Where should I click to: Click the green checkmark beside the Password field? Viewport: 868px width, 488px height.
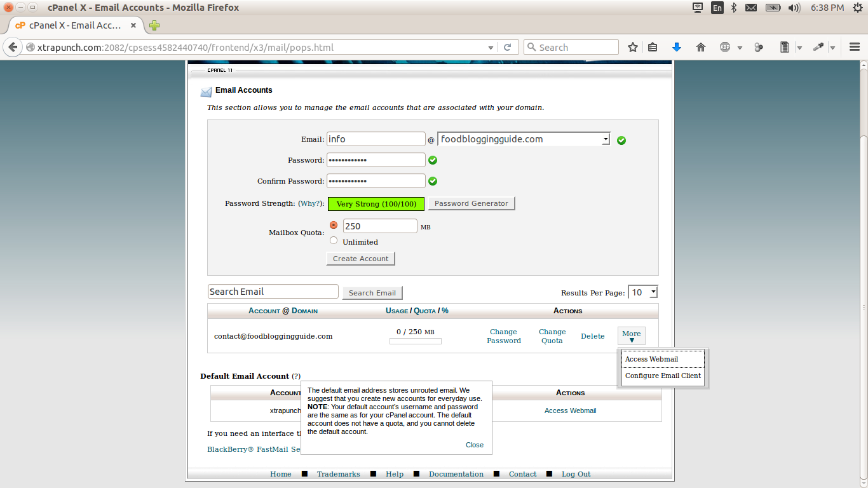click(433, 160)
